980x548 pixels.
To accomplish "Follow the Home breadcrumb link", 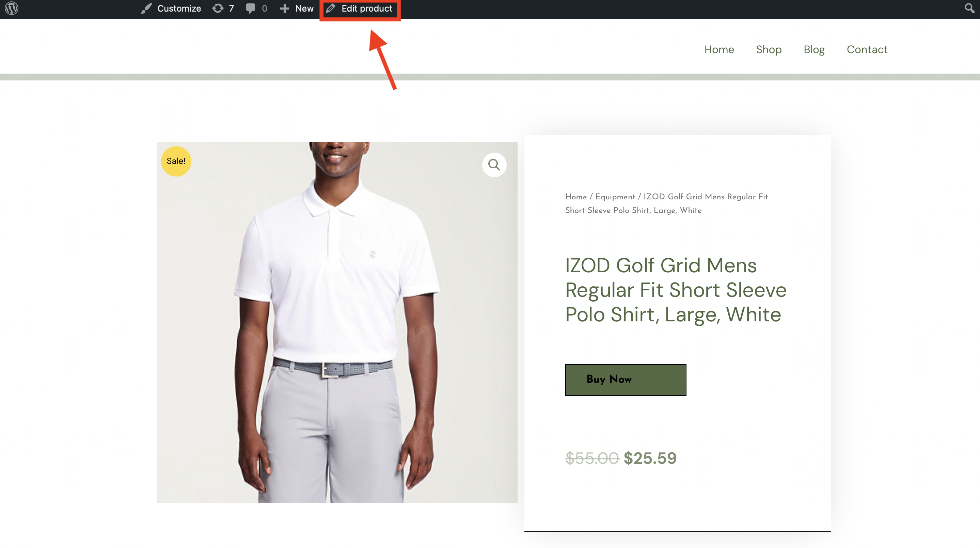I will 576,197.
